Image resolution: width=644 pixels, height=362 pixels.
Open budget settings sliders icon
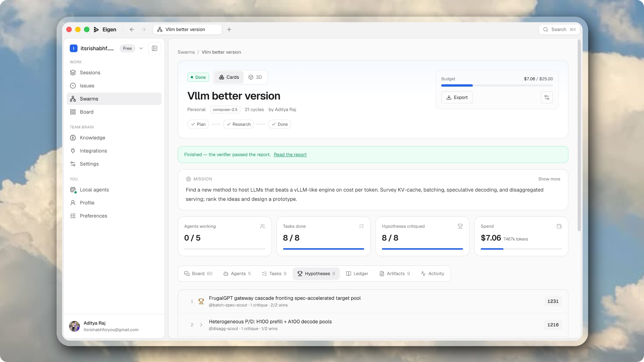(547, 97)
